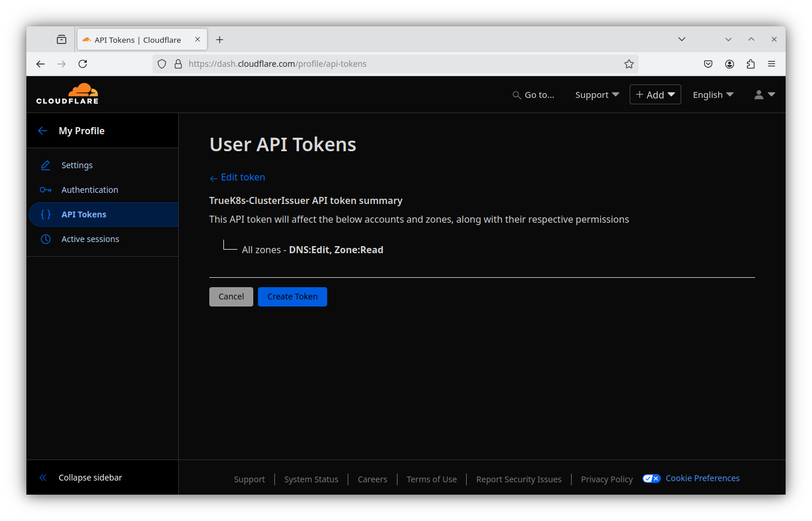Bookmark this page with the star icon
Screen dimensions: 812x521
pyautogui.click(x=629, y=64)
